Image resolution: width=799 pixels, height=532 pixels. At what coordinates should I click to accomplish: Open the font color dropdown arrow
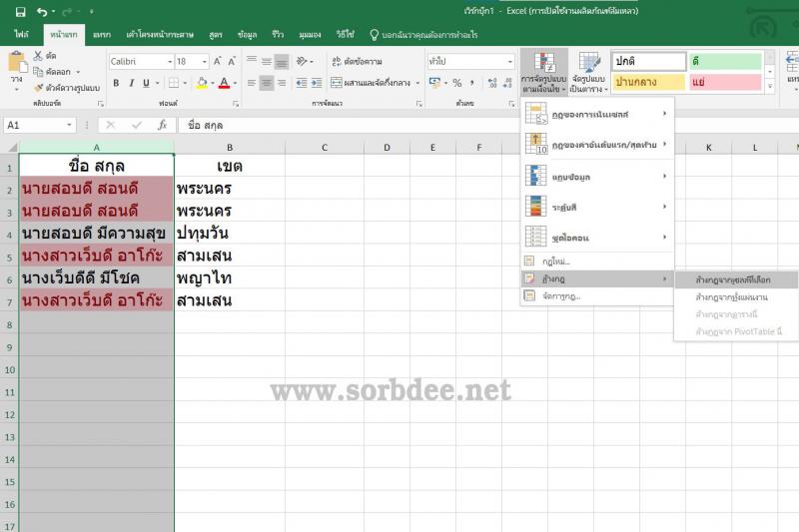click(235, 83)
